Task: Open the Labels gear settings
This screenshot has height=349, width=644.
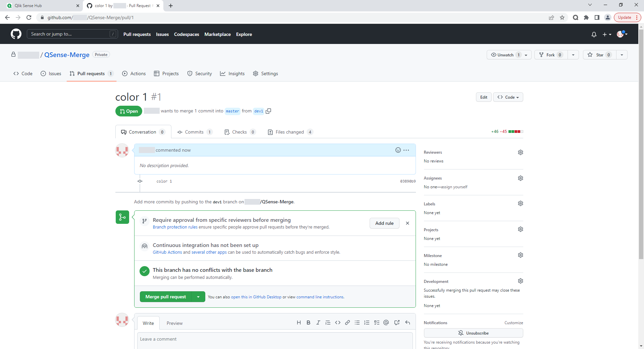Action: coord(520,203)
